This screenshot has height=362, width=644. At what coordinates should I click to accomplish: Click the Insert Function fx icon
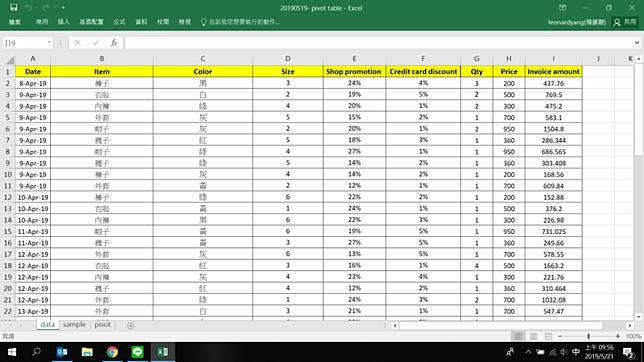pos(114,42)
